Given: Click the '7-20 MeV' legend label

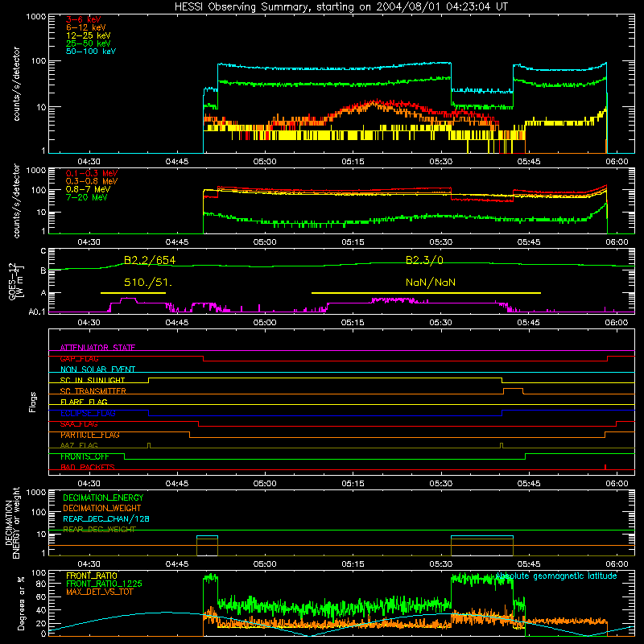Looking at the screenshot, I should 86,197.
